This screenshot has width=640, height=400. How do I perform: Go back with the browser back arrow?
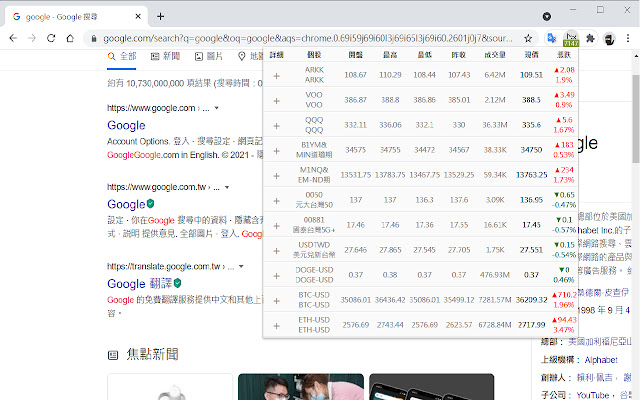click(13, 38)
